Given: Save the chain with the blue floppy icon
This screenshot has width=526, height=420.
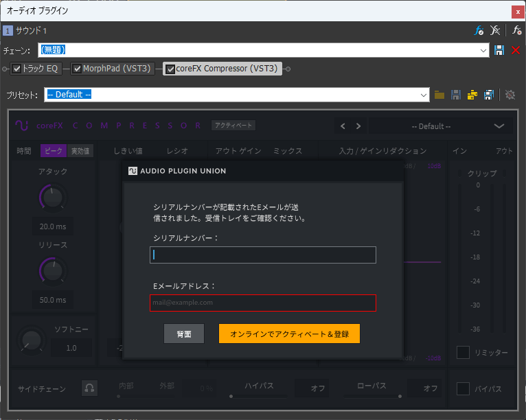Looking at the screenshot, I should click(x=500, y=50).
